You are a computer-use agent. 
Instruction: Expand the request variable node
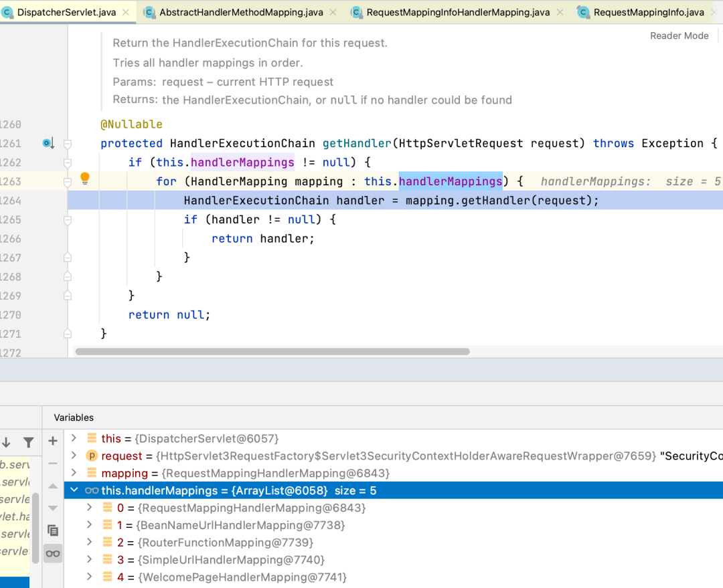(x=74, y=456)
